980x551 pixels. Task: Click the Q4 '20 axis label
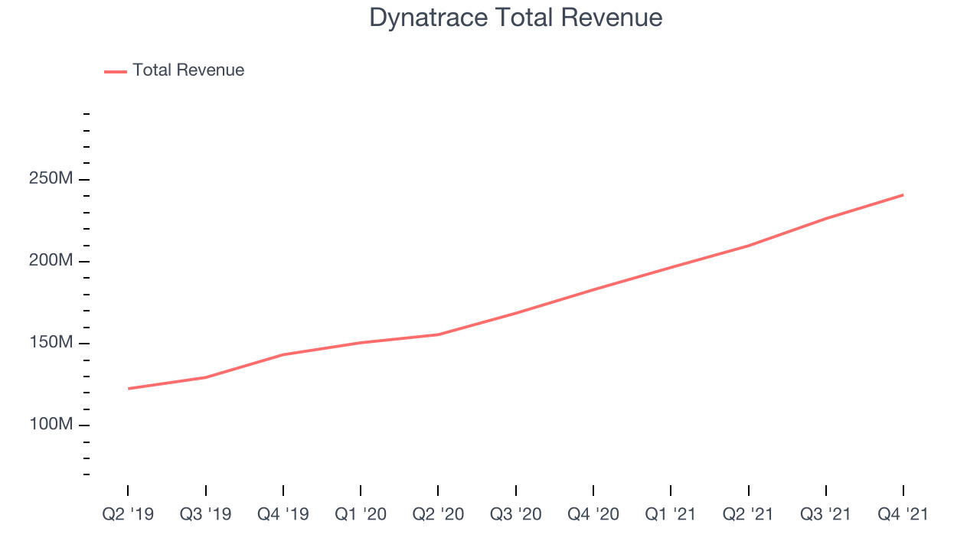coord(593,514)
